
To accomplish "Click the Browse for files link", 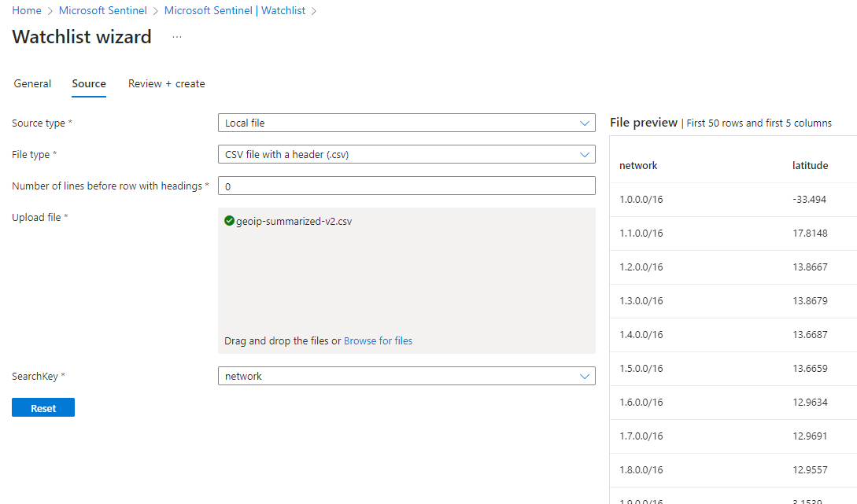I will [x=379, y=340].
